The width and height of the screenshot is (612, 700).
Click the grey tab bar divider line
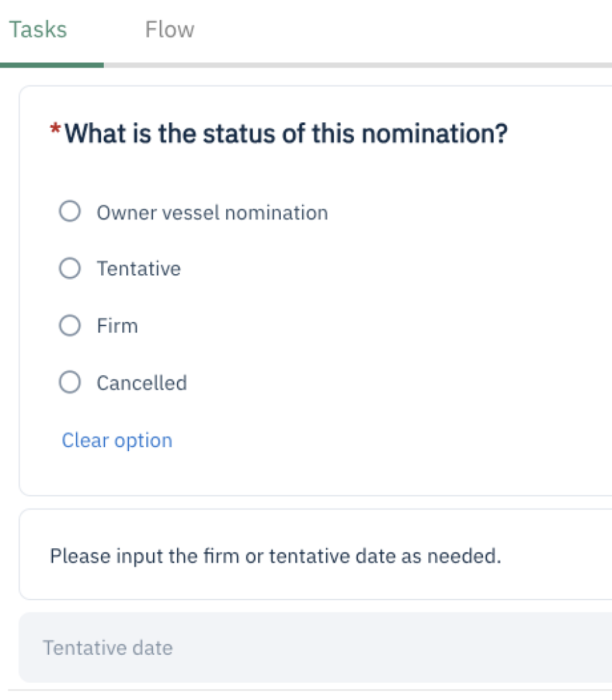point(355,65)
